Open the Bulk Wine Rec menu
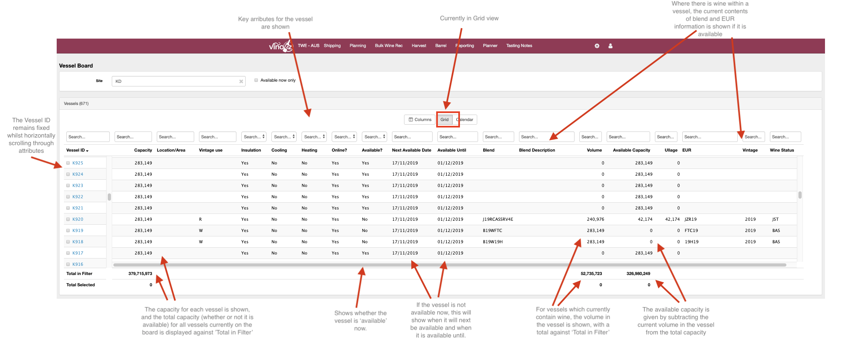The width and height of the screenshot is (868, 349). (388, 46)
